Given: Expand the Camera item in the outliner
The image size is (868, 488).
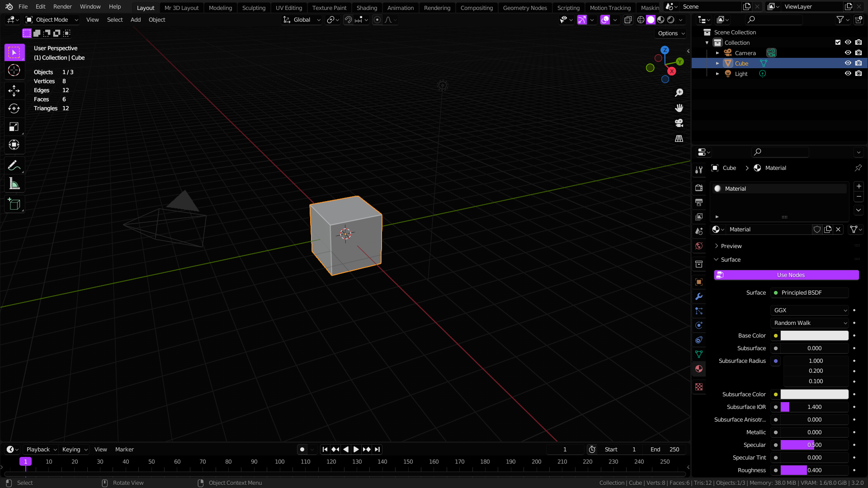Looking at the screenshot, I should point(717,53).
